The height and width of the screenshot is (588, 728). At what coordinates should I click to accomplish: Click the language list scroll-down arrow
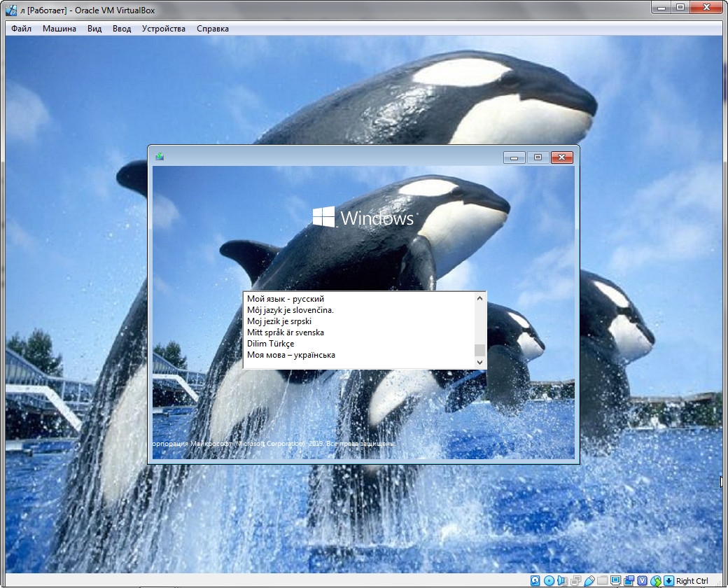point(479,362)
